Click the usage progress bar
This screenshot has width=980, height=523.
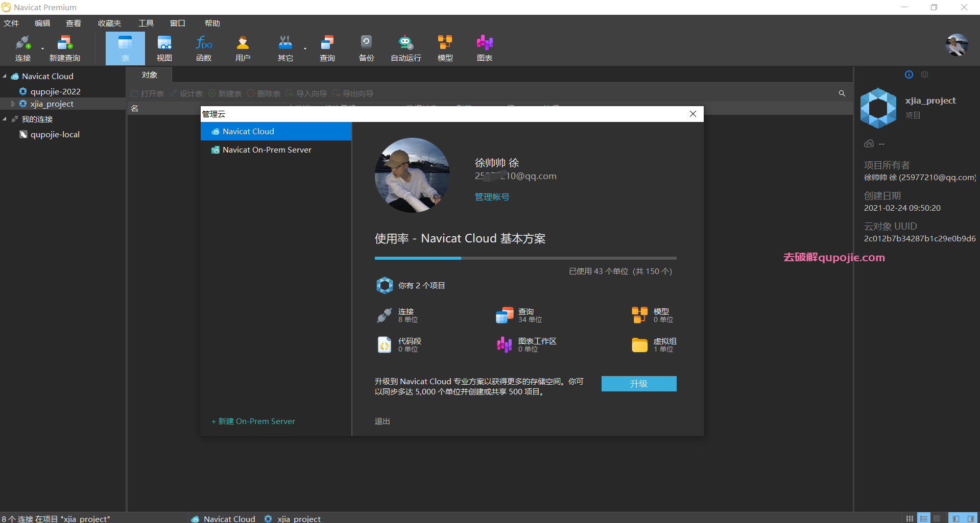click(525, 258)
